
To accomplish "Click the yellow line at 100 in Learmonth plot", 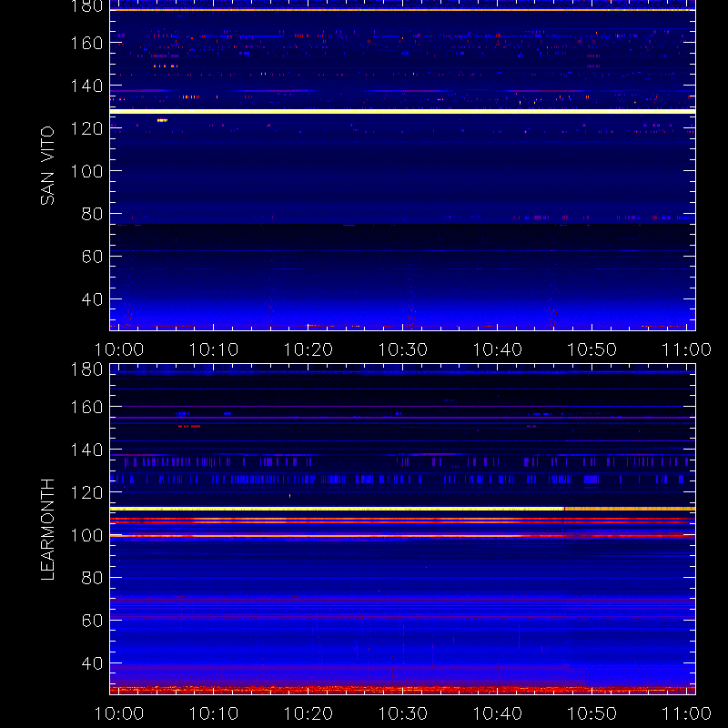I will tap(402, 536).
